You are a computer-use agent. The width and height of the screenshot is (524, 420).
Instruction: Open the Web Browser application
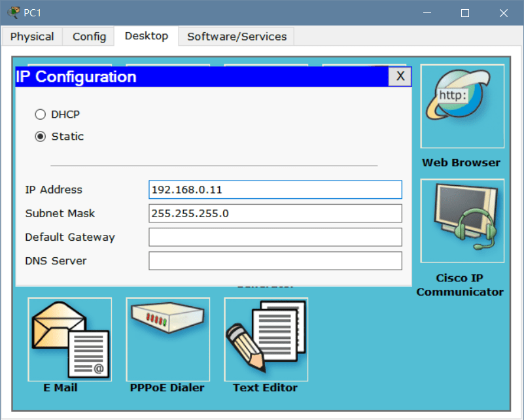pos(462,106)
